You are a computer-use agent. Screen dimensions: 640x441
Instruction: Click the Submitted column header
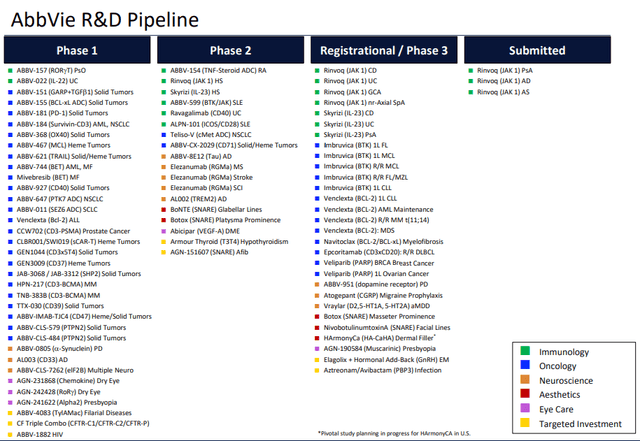(538, 50)
